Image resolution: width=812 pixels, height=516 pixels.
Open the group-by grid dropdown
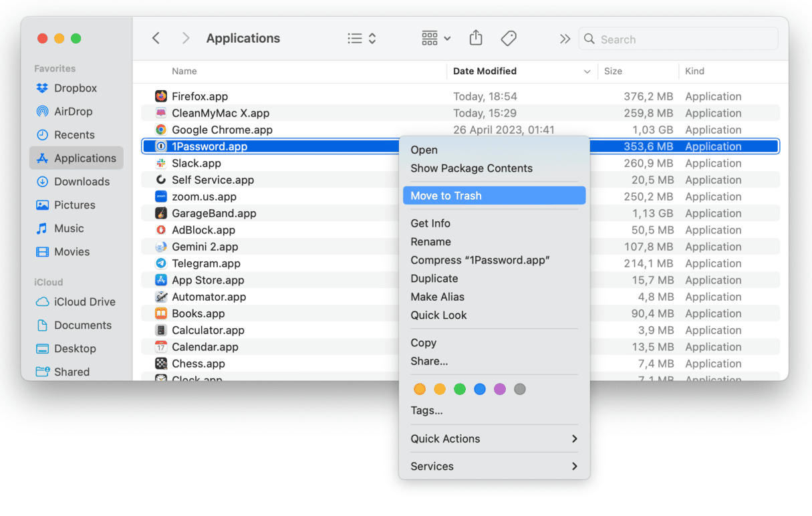point(436,39)
